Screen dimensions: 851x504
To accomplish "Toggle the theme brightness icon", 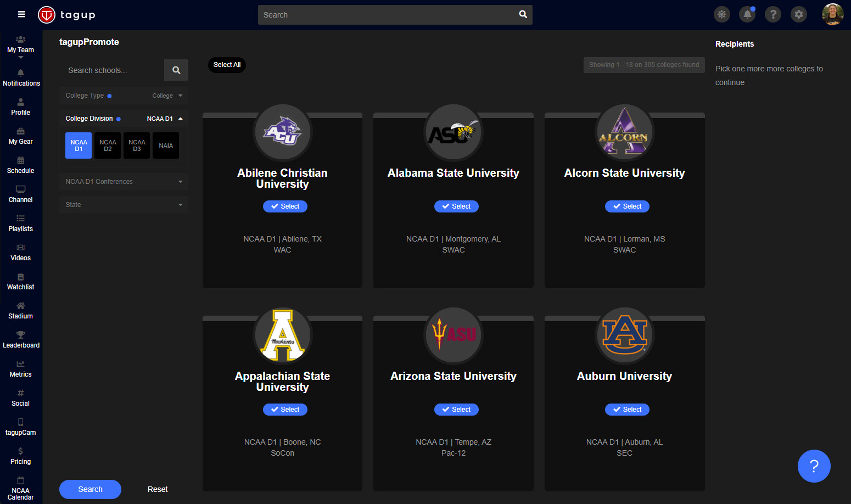I will point(721,15).
